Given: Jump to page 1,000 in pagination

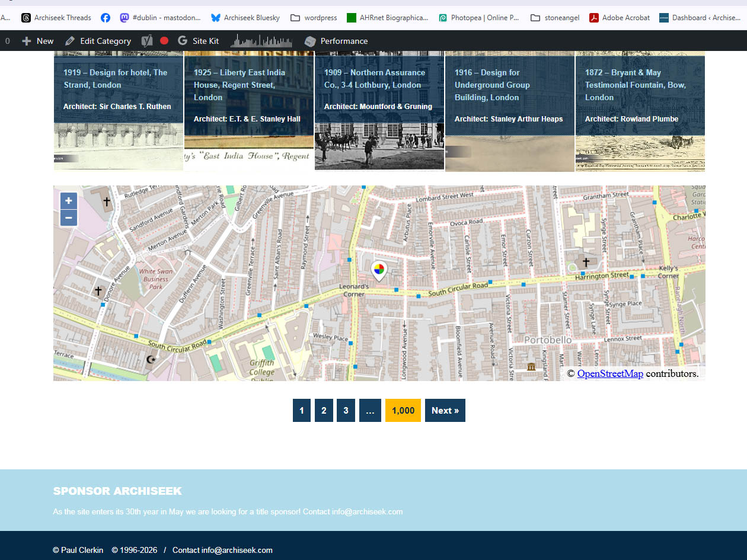Looking at the screenshot, I should (x=403, y=411).
